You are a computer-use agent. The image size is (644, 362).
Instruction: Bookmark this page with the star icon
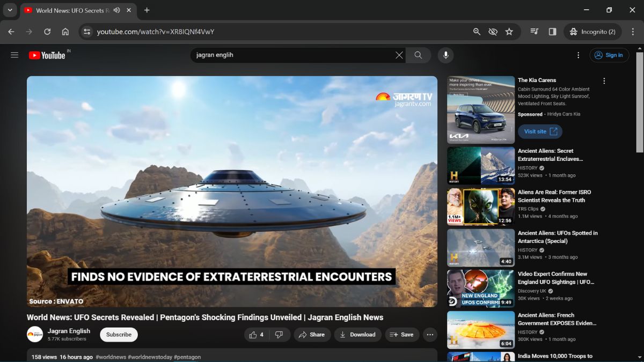tap(509, 32)
